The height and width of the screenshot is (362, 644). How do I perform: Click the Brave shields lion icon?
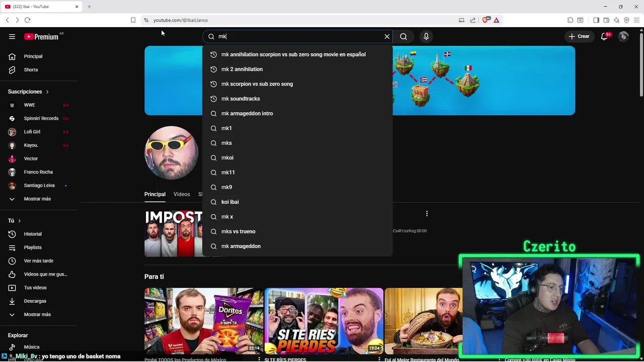tap(485, 20)
